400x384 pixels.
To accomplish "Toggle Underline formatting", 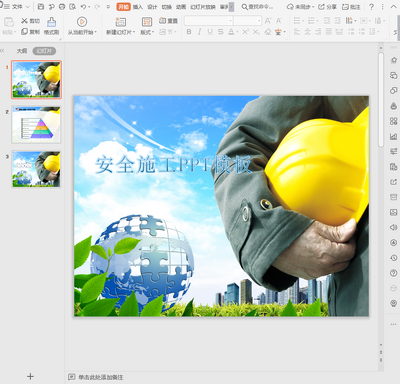I will pos(210,32).
